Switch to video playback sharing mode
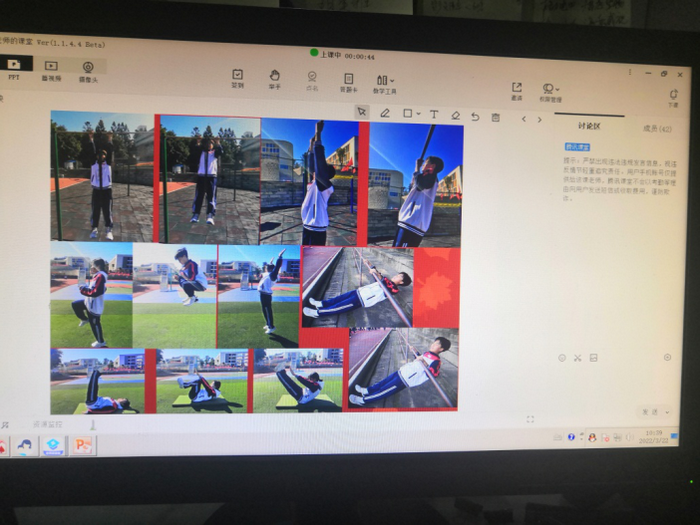This screenshot has width=700, height=525. click(51, 69)
